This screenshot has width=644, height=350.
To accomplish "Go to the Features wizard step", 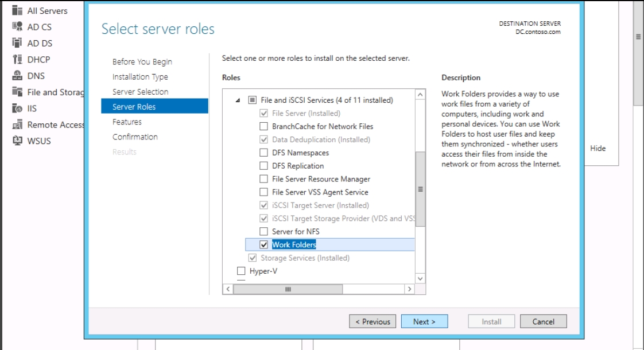I will click(127, 122).
